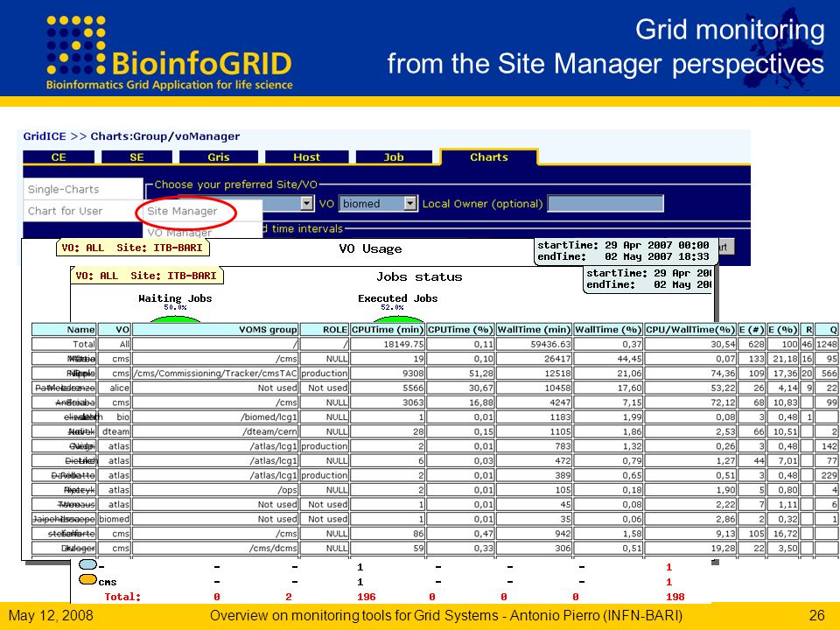
Task: Click the 18149.75 CPUTime value
Action: (x=388, y=344)
